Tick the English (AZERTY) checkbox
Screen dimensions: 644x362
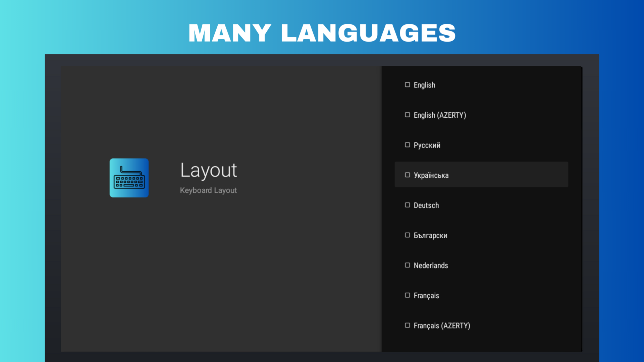[x=407, y=115]
